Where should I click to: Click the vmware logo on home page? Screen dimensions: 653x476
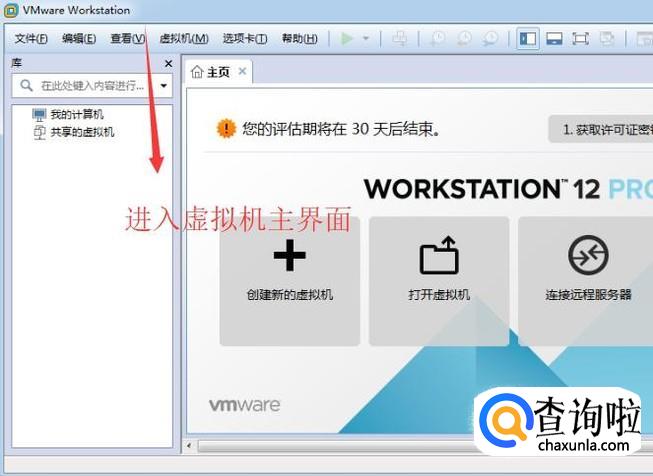point(244,405)
